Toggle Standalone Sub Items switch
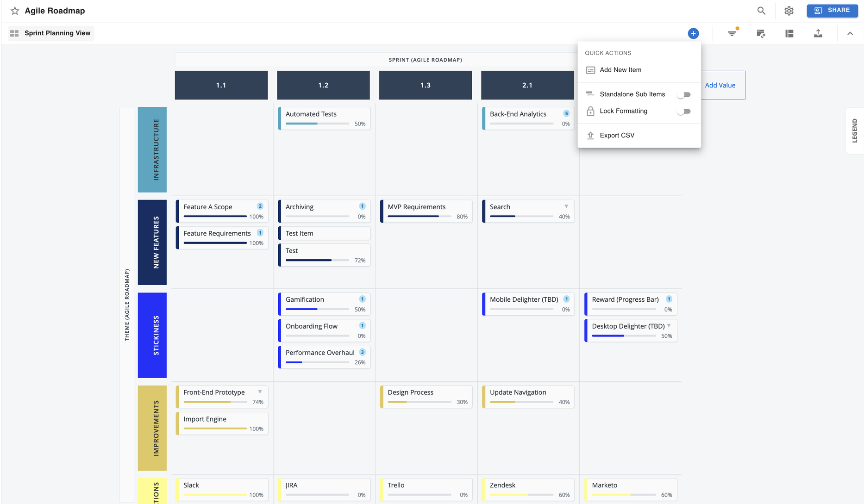 tap(684, 94)
